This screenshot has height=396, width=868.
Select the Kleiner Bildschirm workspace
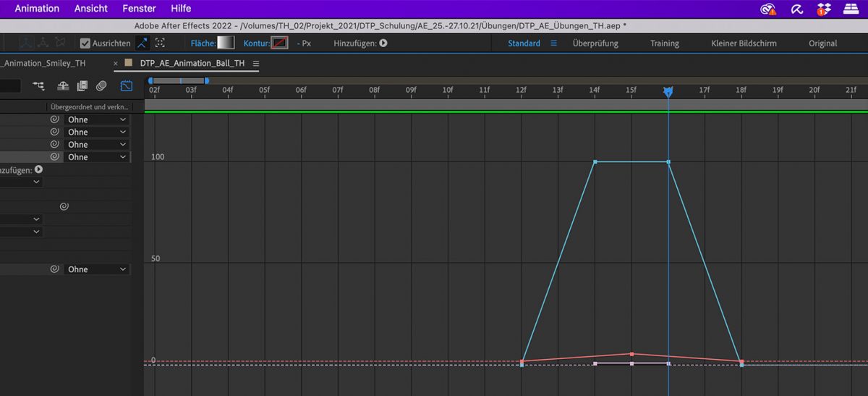pyautogui.click(x=744, y=43)
